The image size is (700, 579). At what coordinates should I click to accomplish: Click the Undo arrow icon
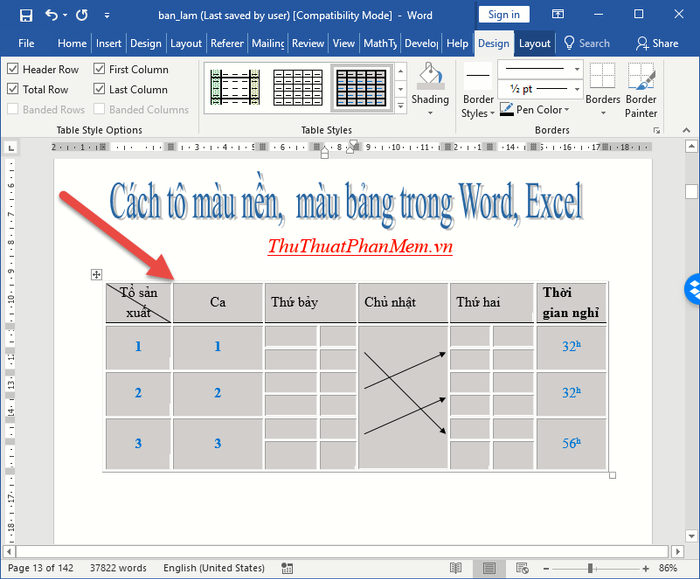click(x=52, y=15)
